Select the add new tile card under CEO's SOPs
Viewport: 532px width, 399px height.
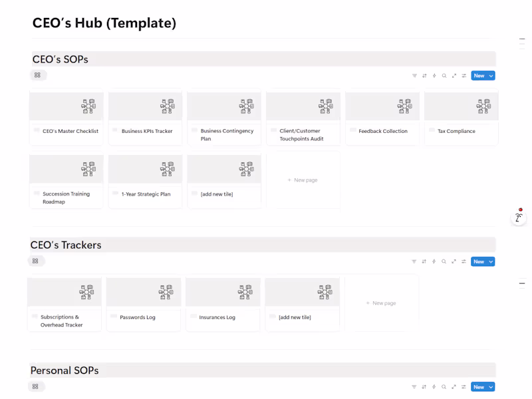[x=224, y=180]
